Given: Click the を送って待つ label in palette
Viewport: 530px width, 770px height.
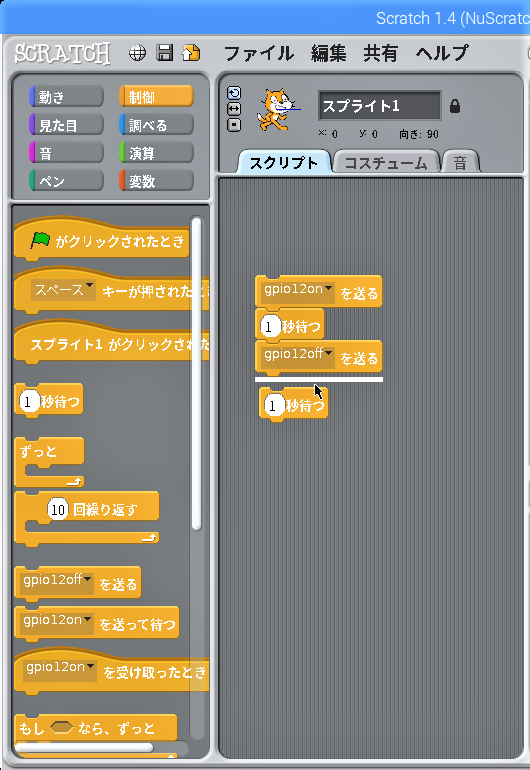Looking at the screenshot, I should (137, 624).
